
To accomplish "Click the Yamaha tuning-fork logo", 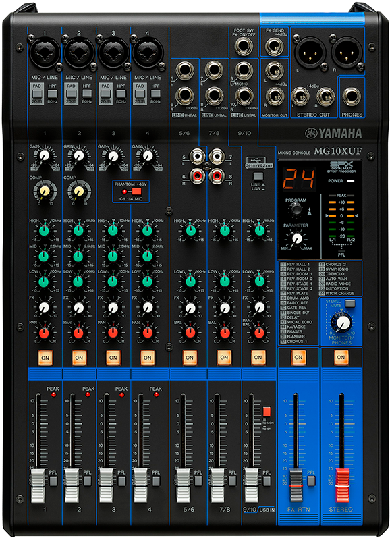I will tap(311, 133).
